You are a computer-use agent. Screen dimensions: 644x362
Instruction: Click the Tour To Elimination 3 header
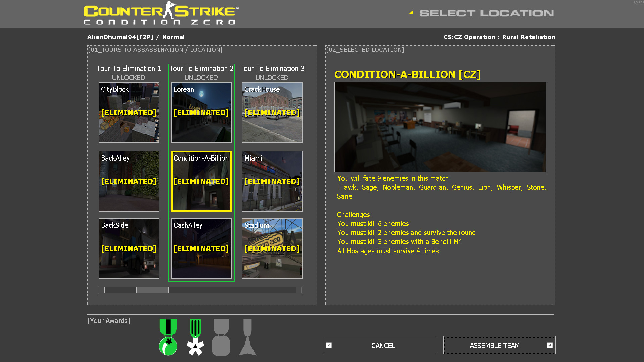coord(272,69)
